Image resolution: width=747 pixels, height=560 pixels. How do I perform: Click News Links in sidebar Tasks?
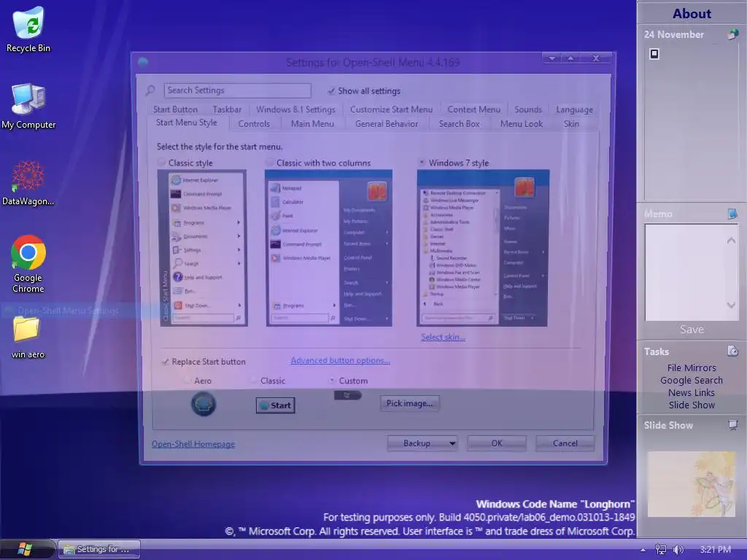click(x=692, y=392)
